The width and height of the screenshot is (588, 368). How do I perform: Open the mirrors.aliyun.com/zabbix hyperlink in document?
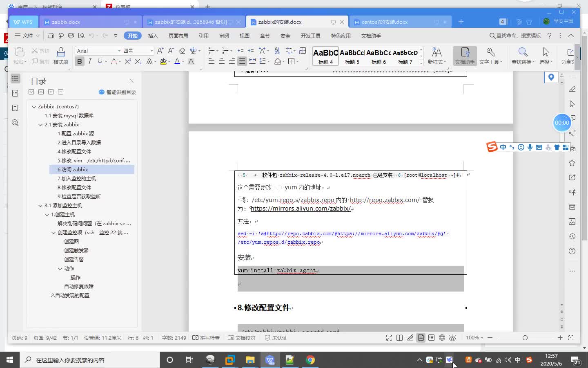pyautogui.click(x=301, y=209)
